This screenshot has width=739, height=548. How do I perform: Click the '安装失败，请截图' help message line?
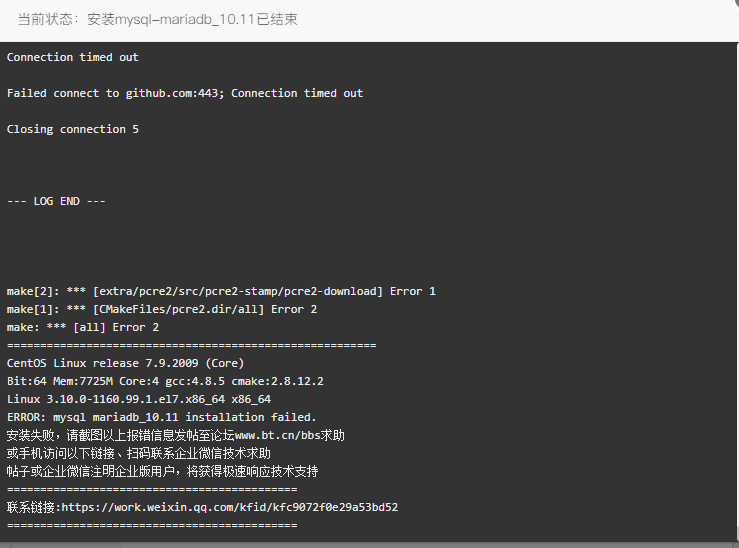tap(175, 435)
